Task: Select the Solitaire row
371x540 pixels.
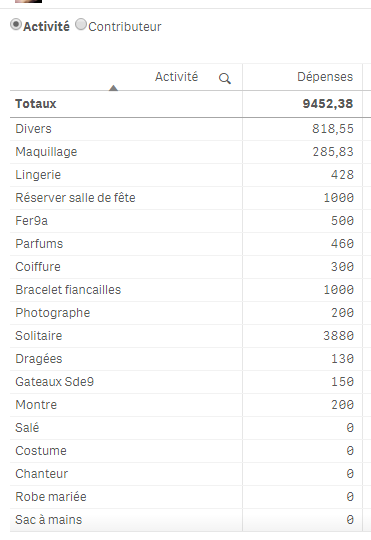Action: click(186, 336)
